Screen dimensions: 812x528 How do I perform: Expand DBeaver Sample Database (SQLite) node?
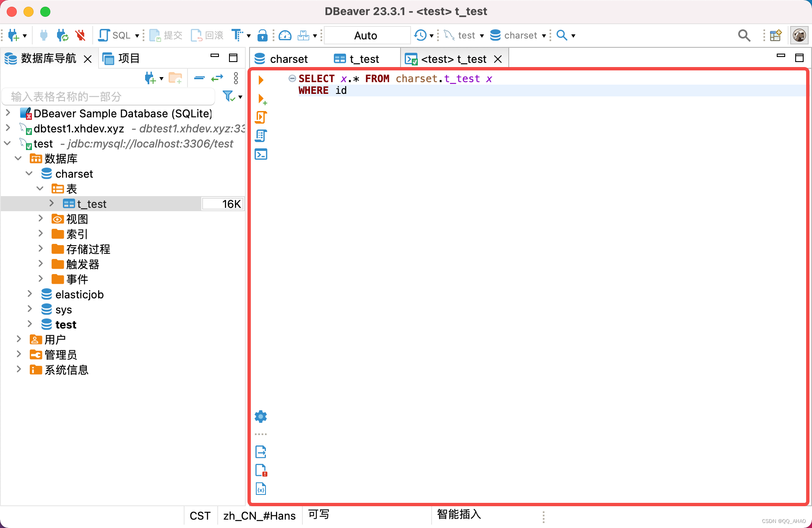[8, 113]
